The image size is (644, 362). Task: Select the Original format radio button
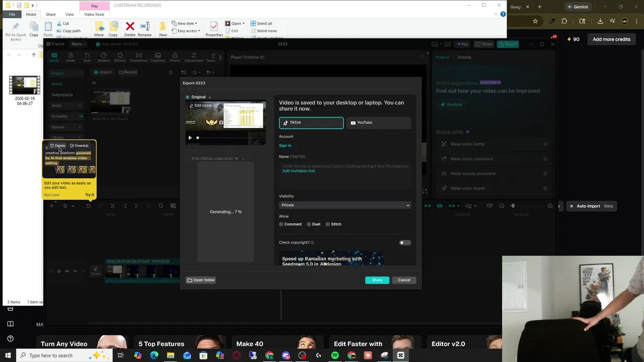tap(188, 97)
